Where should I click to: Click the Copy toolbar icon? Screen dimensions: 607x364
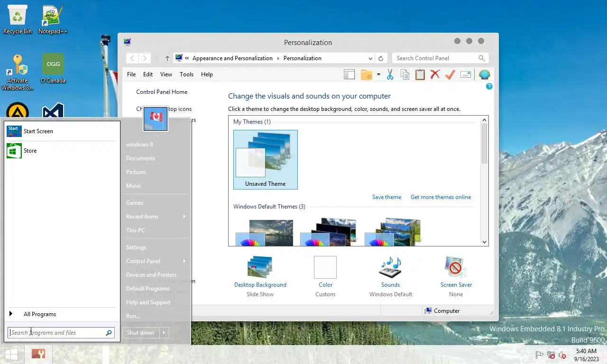[x=405, y=74]
